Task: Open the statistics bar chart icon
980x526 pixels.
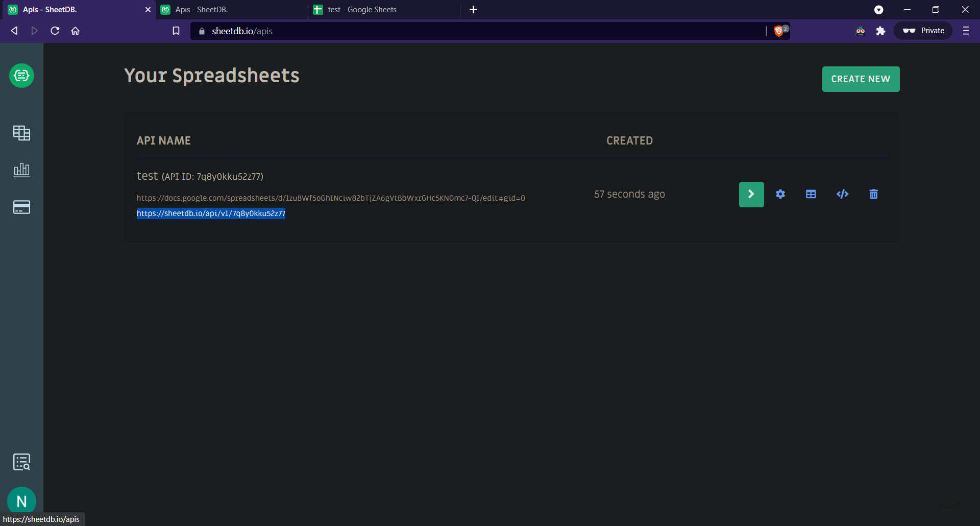Action: (21, 170)
